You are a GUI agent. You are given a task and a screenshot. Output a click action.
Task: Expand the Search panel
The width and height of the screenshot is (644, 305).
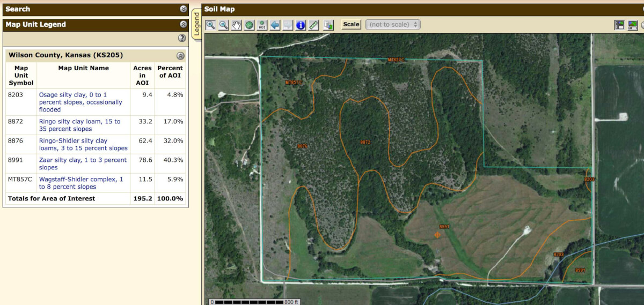(x=184, y=9)
